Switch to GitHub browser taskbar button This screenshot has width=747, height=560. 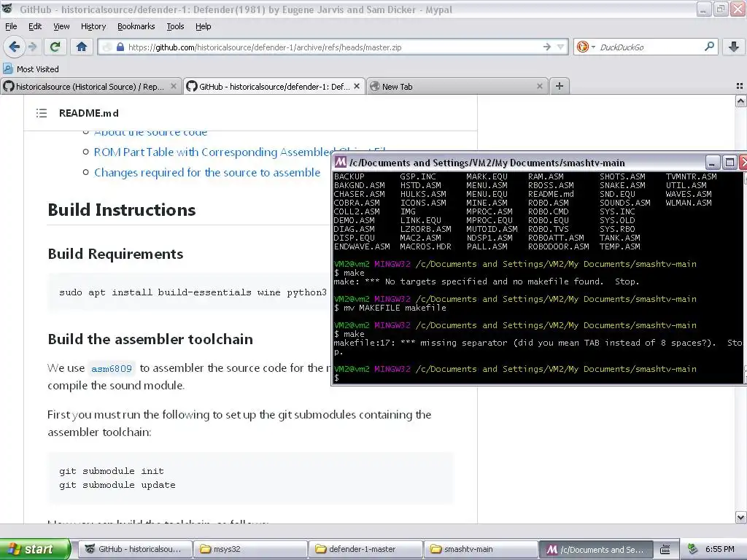(x=135, y=549)
